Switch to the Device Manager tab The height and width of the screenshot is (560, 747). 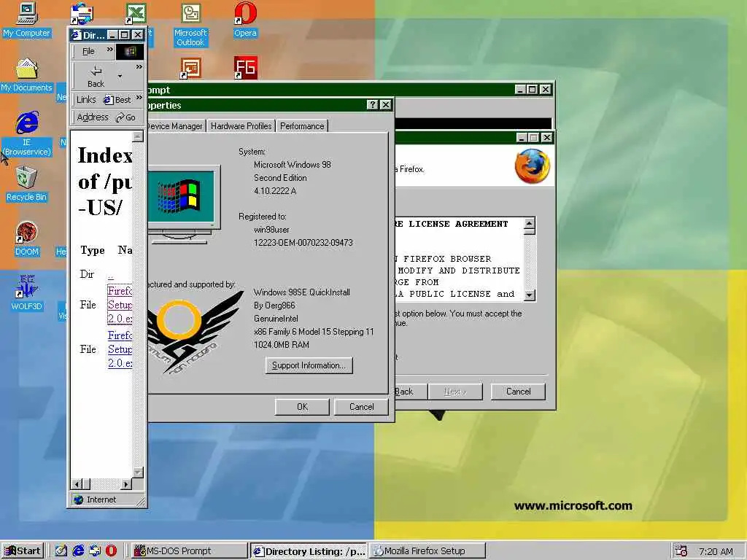(x=175, y=125)
